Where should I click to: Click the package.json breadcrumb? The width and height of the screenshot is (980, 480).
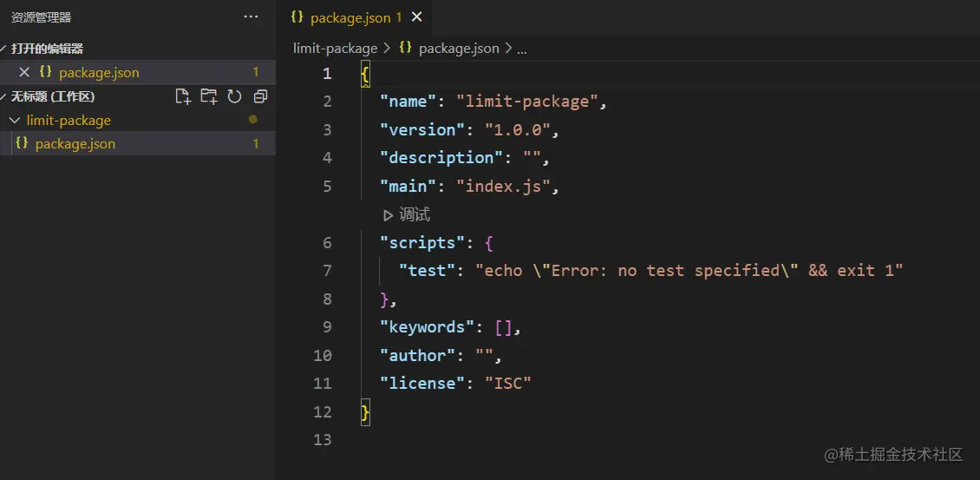coord(459,49)
